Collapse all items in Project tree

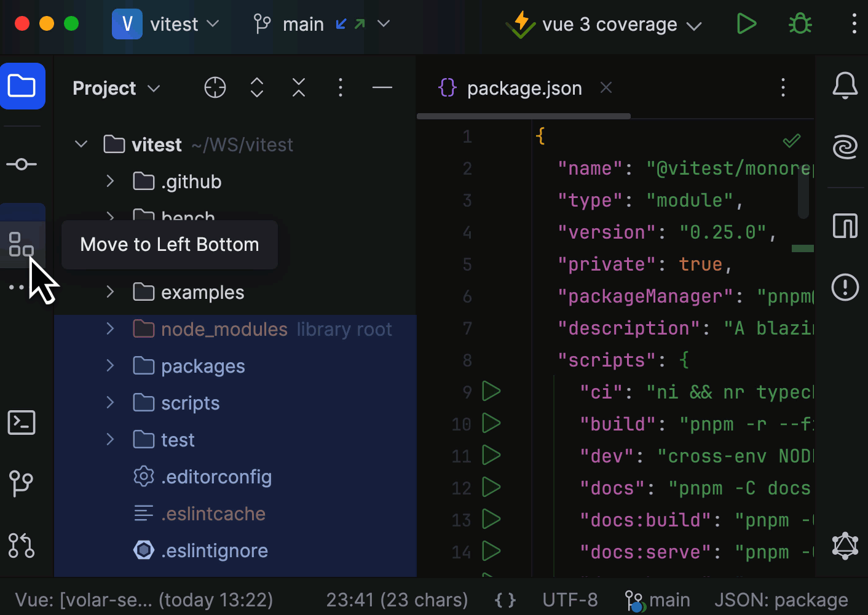coord(299,88)
